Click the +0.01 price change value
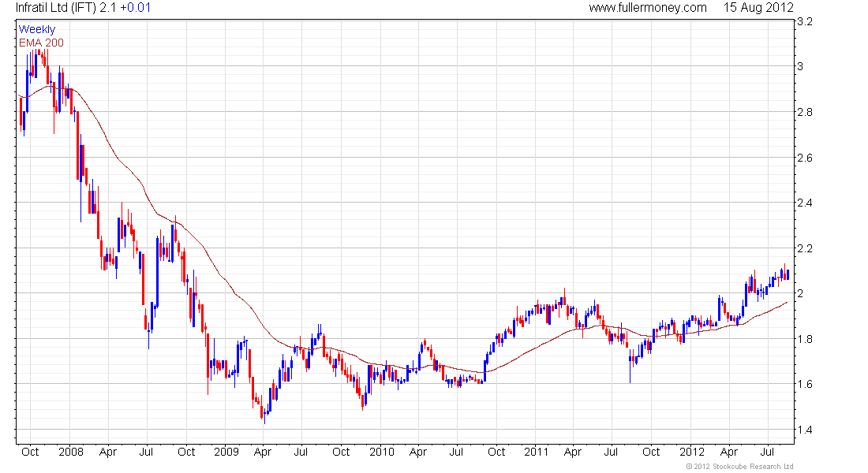868x473 pixels. [135, 8]
